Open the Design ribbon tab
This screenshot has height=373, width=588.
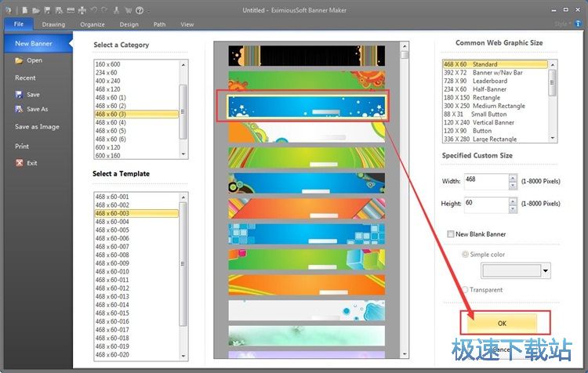click(x=129, y=24)
